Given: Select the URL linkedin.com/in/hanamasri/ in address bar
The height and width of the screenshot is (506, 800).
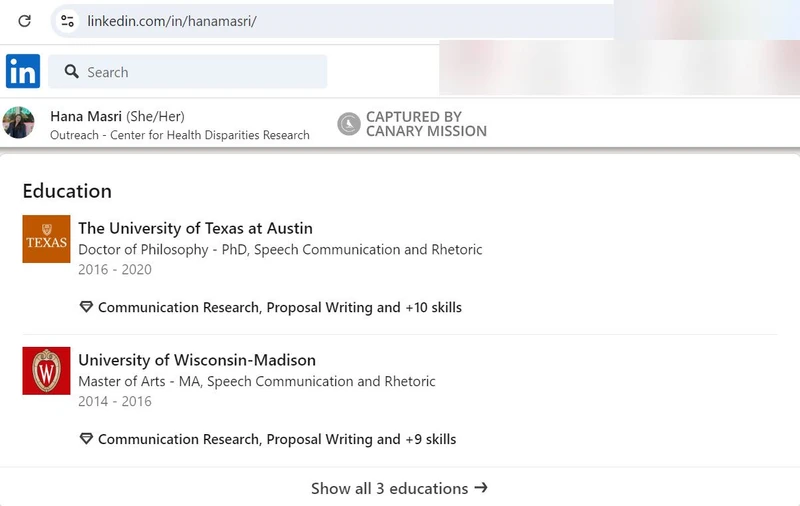Looking at the screenshot, I should [172, 21].
